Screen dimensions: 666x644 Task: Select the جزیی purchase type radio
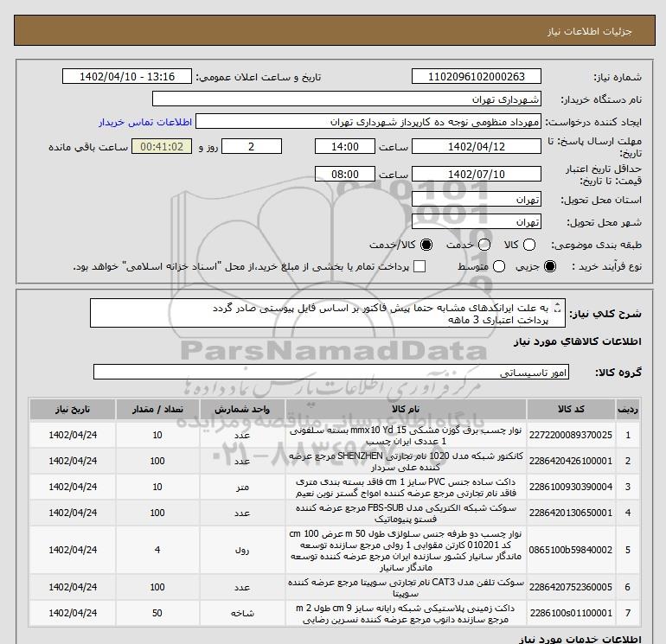(x=550, y=266)
